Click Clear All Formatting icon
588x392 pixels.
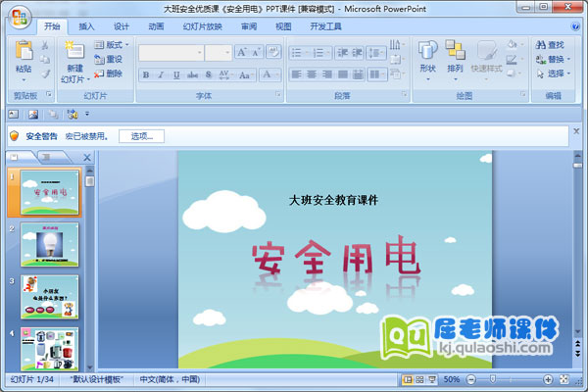[x=273, y=52]
